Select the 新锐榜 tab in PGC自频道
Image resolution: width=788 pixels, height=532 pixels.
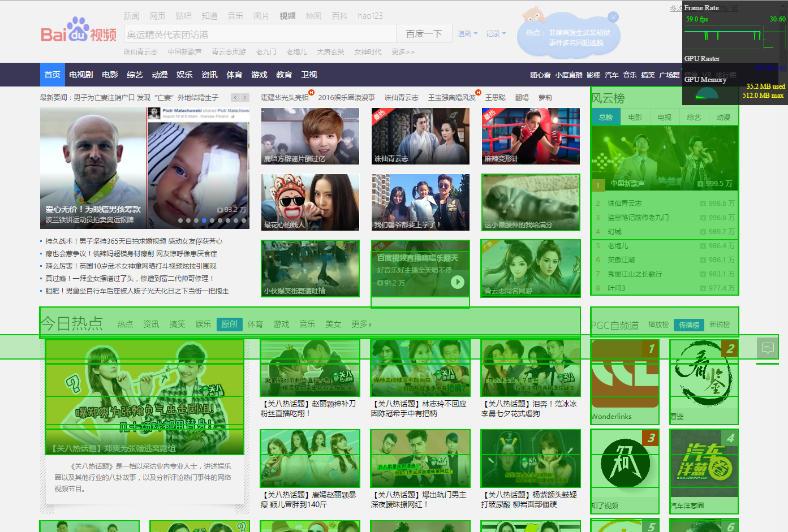coord(720,325)
